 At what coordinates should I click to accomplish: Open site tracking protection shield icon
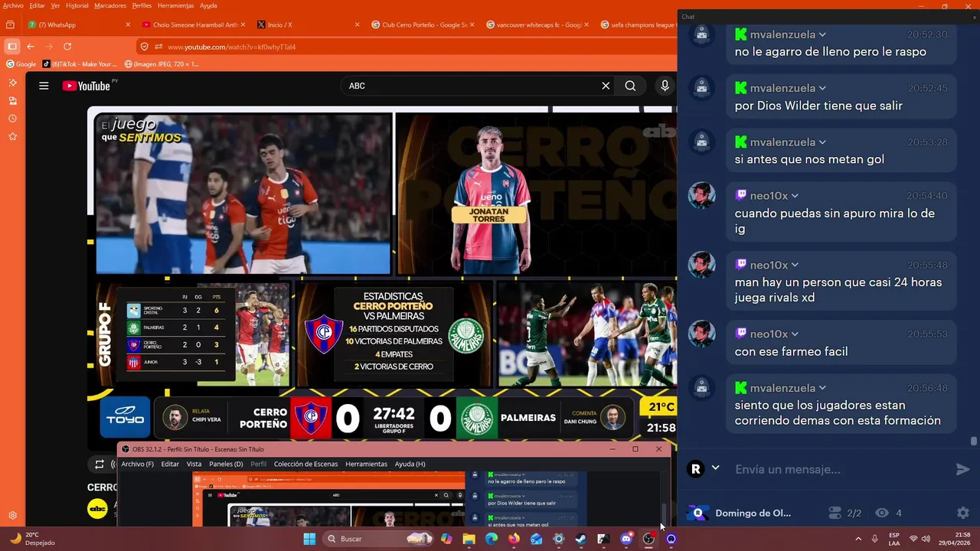pos(145,47)
